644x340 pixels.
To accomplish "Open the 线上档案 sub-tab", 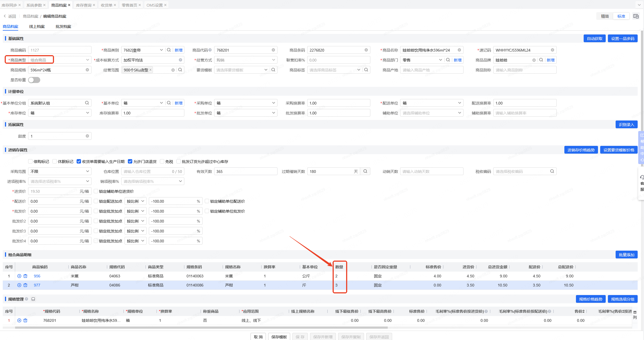I will click(37, 26).
